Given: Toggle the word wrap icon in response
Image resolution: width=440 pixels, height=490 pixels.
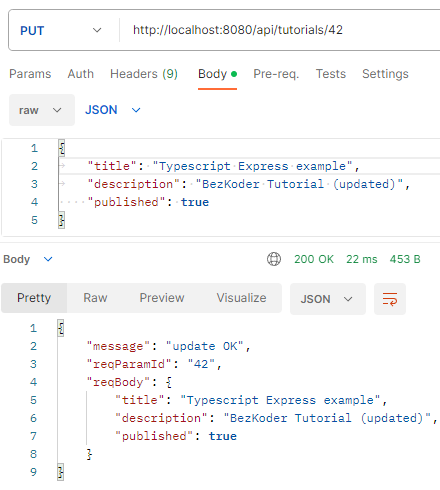Looking at the screenshot, I should [390, 299].
